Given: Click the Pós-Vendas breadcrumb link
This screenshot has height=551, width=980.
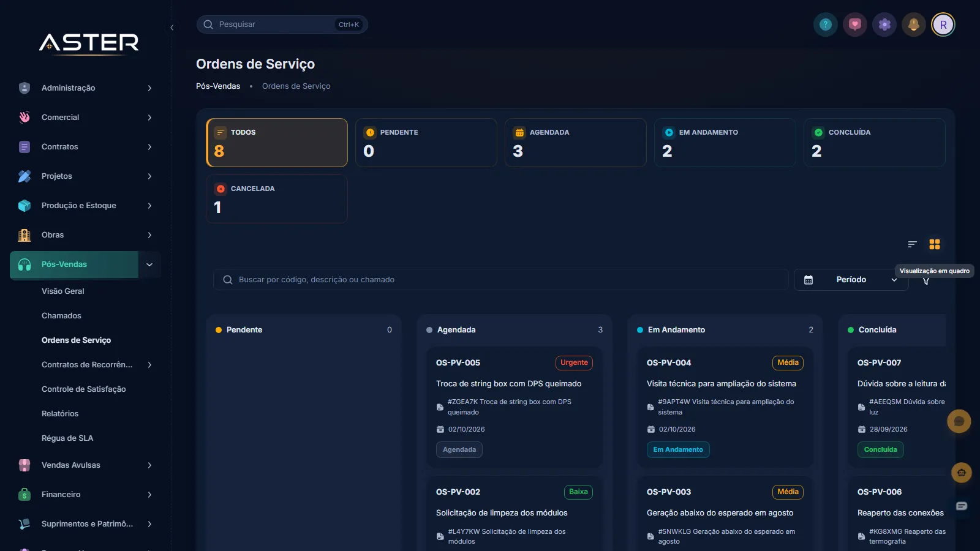Looking at the screenshot, I should [x=218, y=86].
